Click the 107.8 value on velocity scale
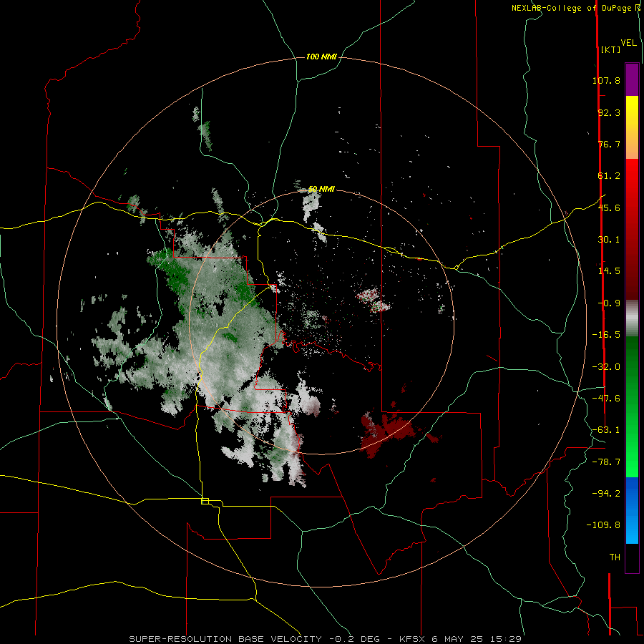The width and height of the screenshot is (644, 644). (606, 80)
